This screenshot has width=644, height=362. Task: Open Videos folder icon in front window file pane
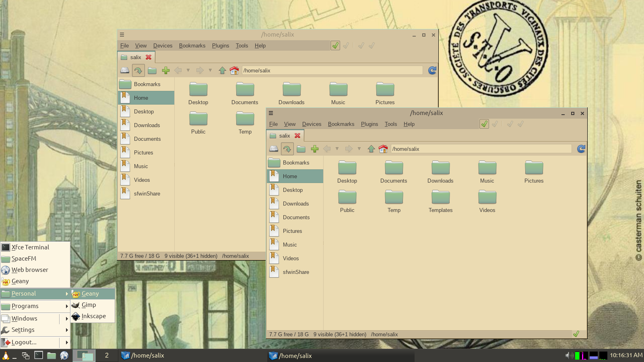coord(487,197)
